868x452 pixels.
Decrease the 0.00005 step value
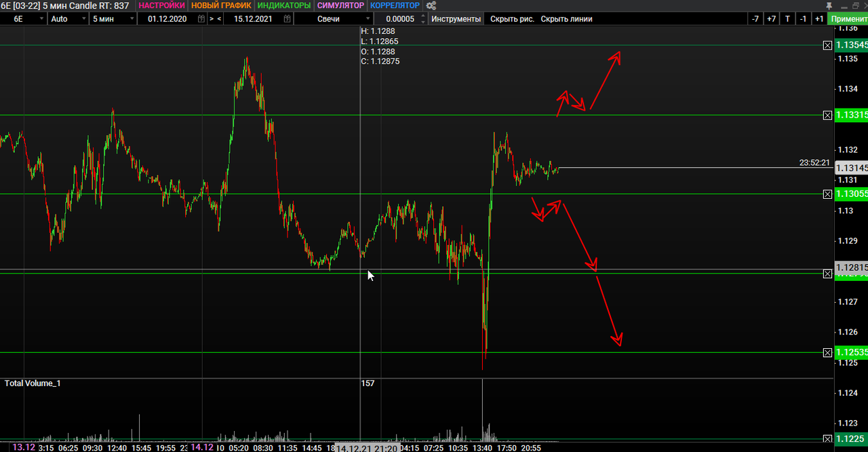click(x=424, y=22)
